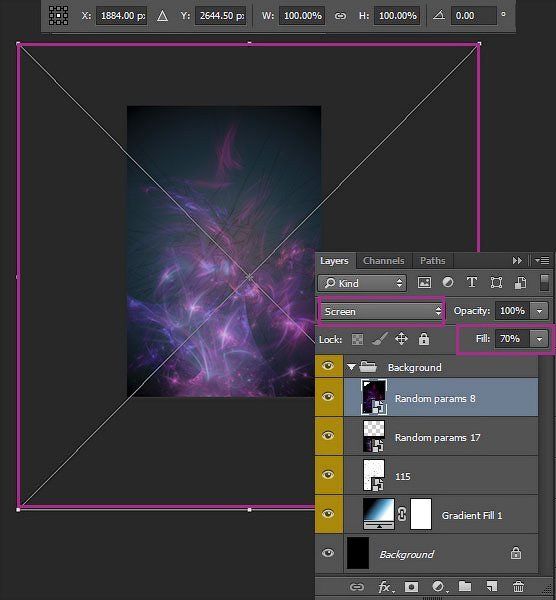Click the maintain aspect ratio link icon
Image resolution: width=556 pixels, height=600 pixels.
pyautogui.click(x=340, y=16)
